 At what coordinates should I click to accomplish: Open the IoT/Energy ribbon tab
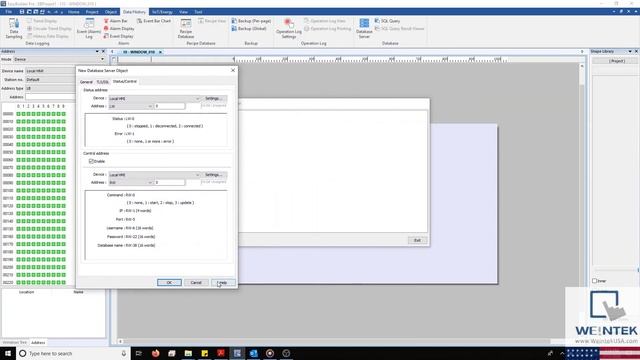162,12
